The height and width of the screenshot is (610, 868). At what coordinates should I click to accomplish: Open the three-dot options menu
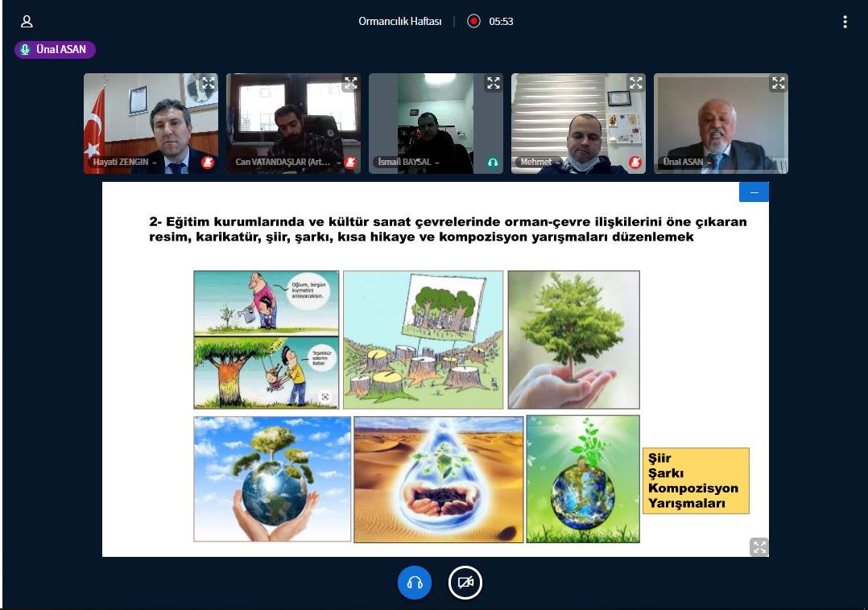click(x=845, y=22)
